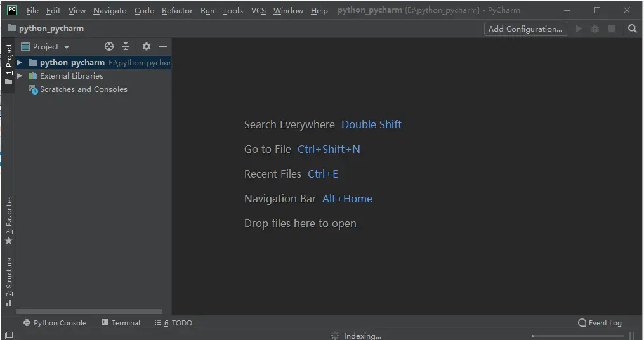This screenshot has height=340, width=644.
Task: Open the Event Log
Action: point(600,323)
